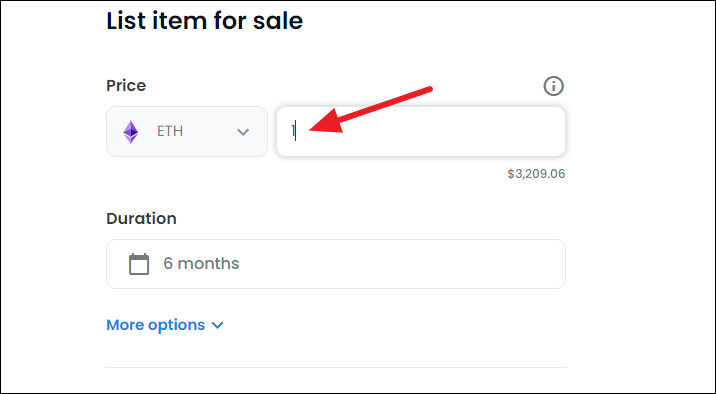This screenshot has height=394, width=716.
Task: Focus the price amount input field
Action: coord(421,131)
